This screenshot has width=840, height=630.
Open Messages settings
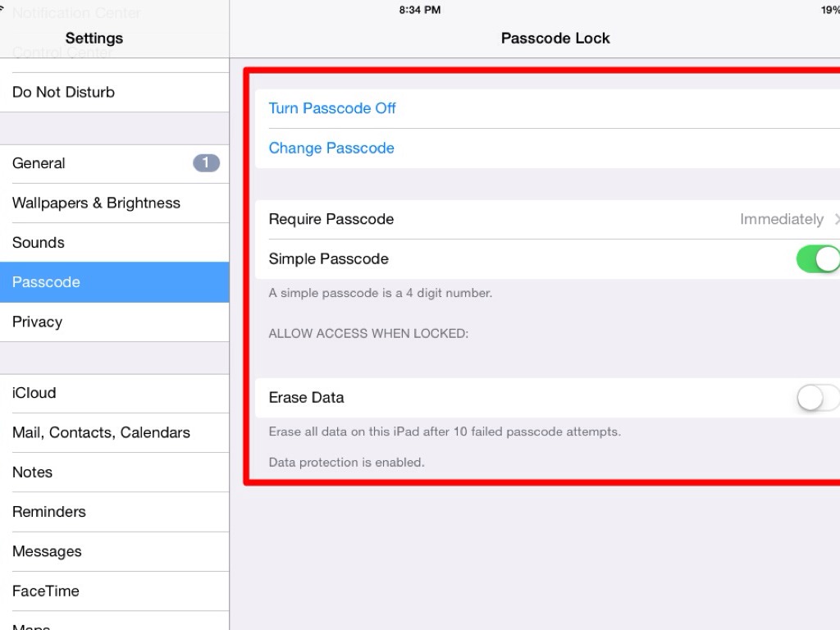[x=47, y=551]
